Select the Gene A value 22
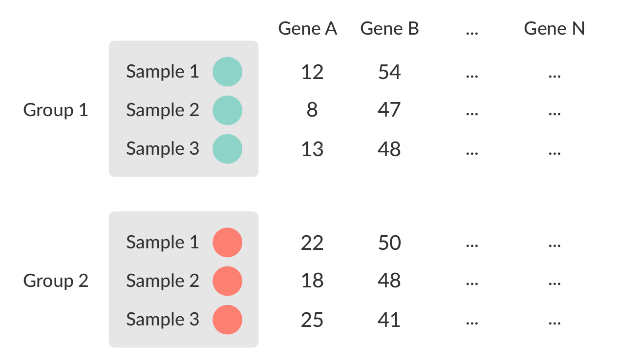This screenshot has width=618, height=364. click(x=312, y=243)
